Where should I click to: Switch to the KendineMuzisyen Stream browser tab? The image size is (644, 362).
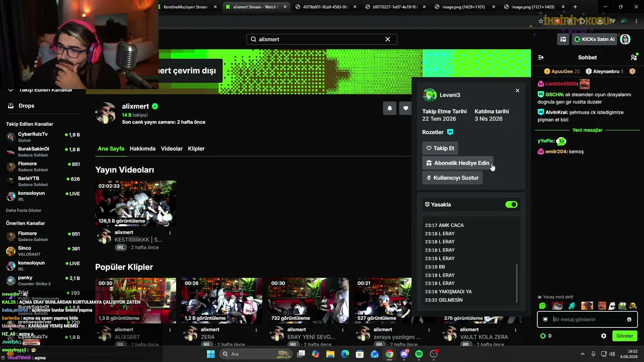[x=186, y=7]
